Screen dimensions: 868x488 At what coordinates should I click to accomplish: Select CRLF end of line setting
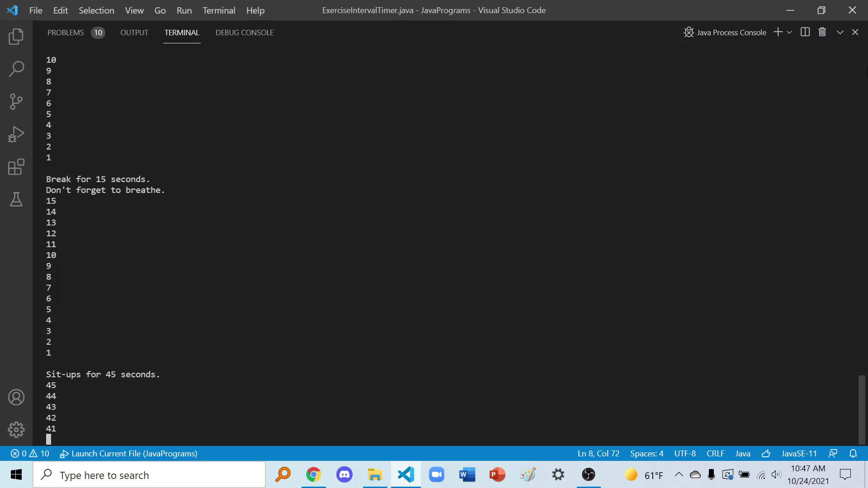[x=715, y=454]
